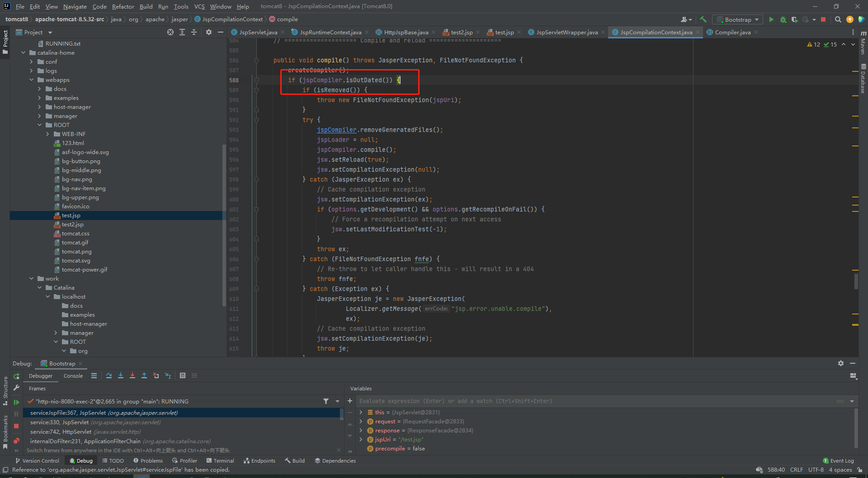This screenshot has height=478, width=868.
Task: Step Into in the debugger toolbar
Action: 121,375
